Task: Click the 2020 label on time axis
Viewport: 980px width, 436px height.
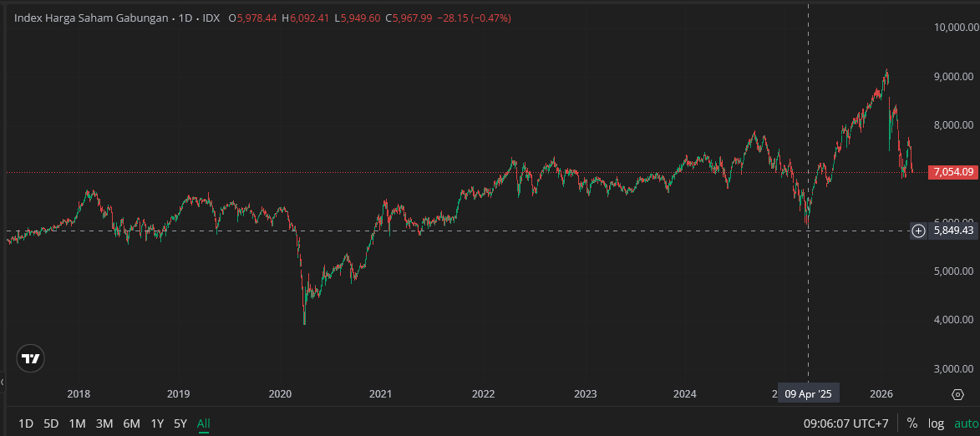Action: [x=279, y=394]
